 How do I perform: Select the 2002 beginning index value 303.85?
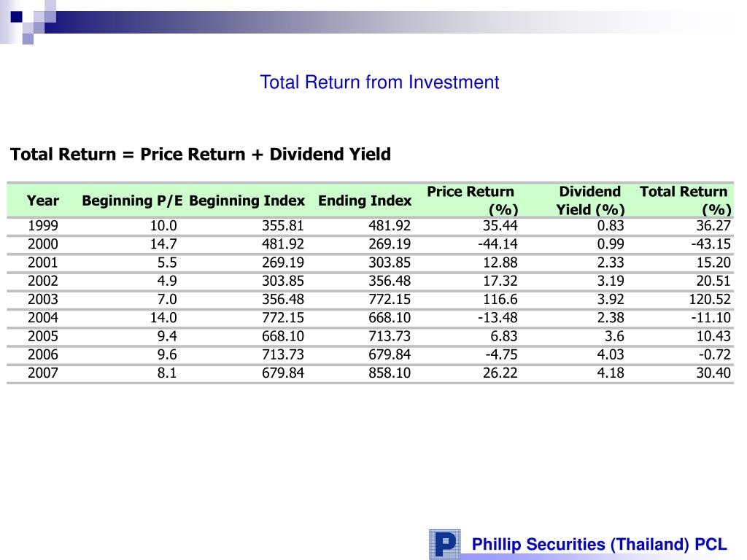[x=283, y=281]
